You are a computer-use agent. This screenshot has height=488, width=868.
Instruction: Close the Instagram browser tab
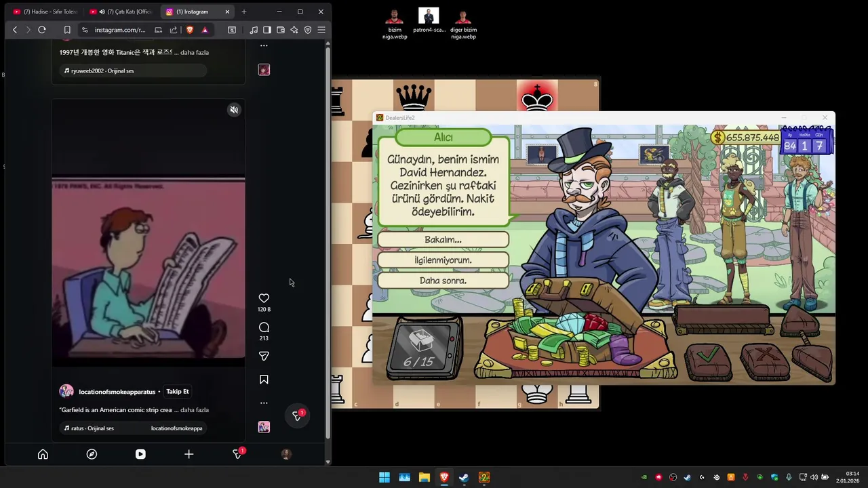227,12
